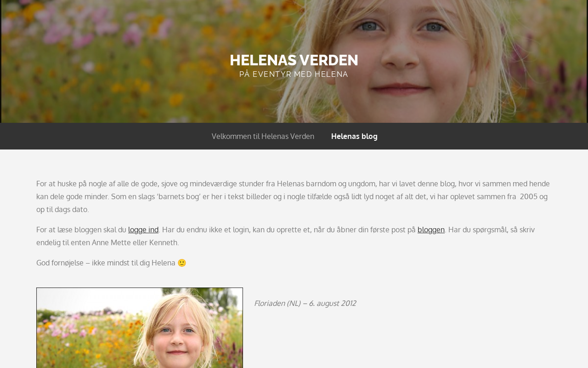The width and height of the screenshot is (588, 368).
Task: Click the paragraph starting 'For at huske'
Action: click(x=293, y=196)
